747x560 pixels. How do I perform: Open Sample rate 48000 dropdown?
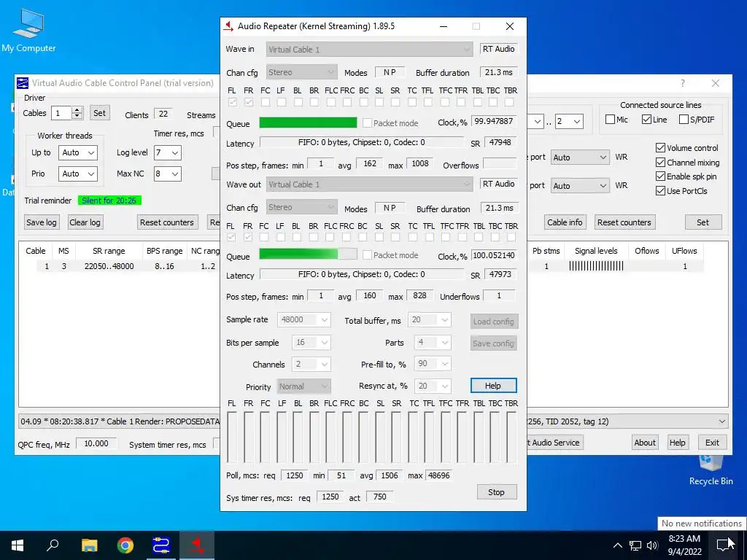(x=304, y=319)
